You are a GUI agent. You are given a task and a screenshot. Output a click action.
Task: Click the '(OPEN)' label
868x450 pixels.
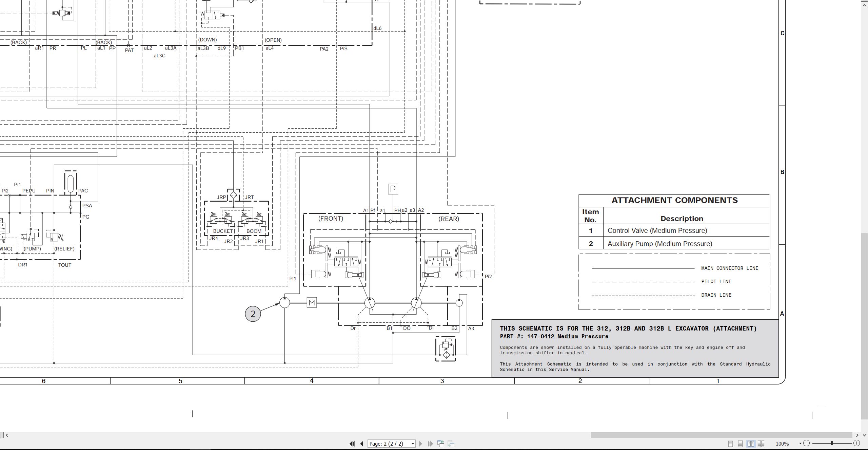coord(273,40)
